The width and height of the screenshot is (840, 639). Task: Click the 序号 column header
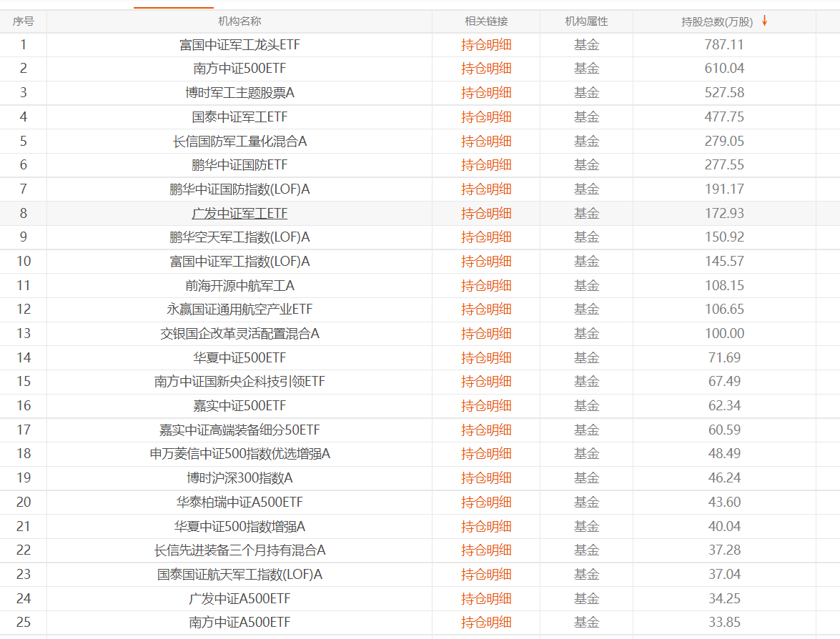[23, 21]
